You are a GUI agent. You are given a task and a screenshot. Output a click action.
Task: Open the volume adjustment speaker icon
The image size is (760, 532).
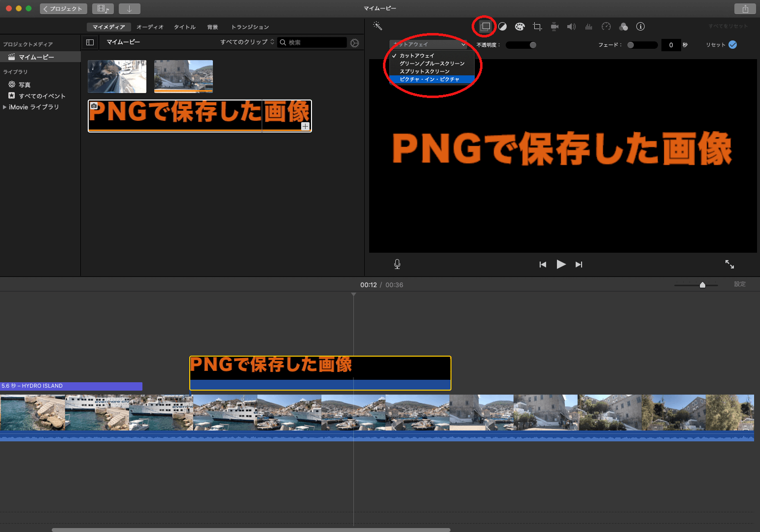point(571,27)
